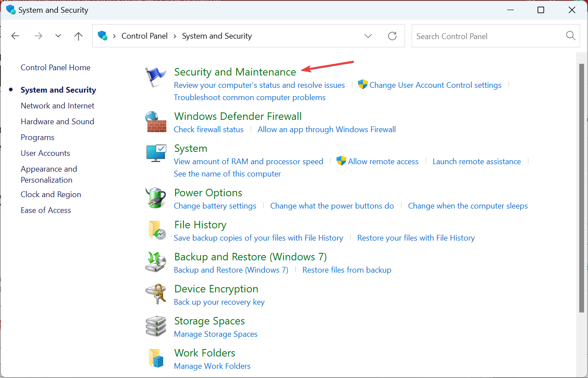Image resolution: width=588 pixels, height=378 pixels.
Task: Click the vertical scrollbar thumb
Action: tap(581, 189)
